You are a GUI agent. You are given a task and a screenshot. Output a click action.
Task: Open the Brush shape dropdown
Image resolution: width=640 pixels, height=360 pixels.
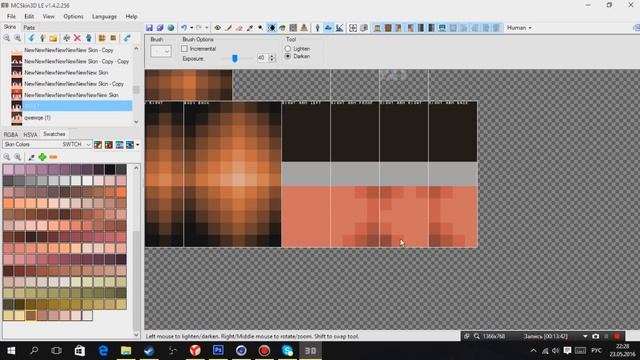(x=161, y=51)
